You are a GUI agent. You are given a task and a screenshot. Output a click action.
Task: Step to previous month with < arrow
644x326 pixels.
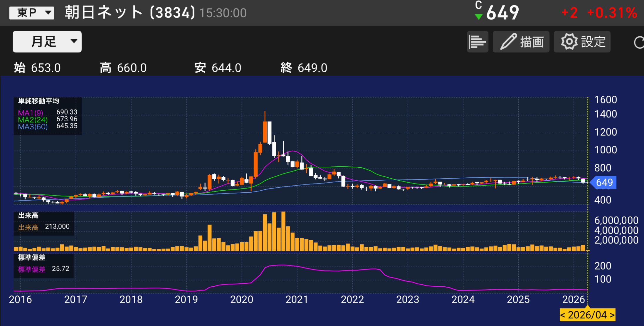point(563,315)
